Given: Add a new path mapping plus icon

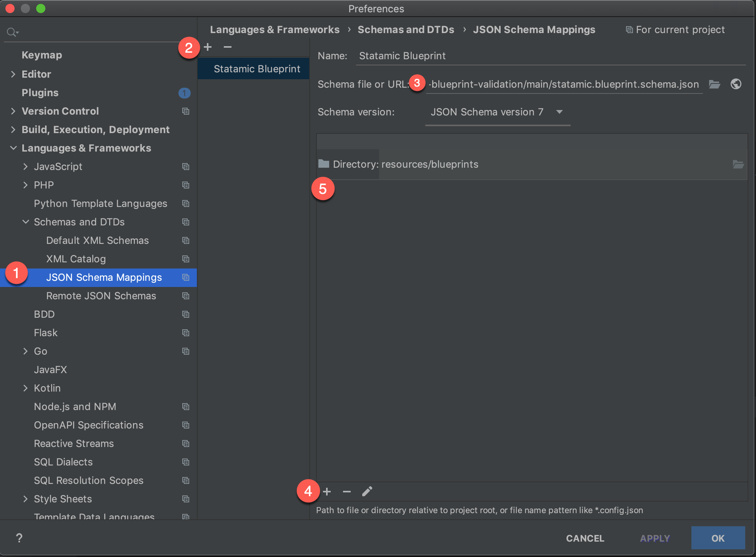Looking at the screenshot, I should (327, 492).
